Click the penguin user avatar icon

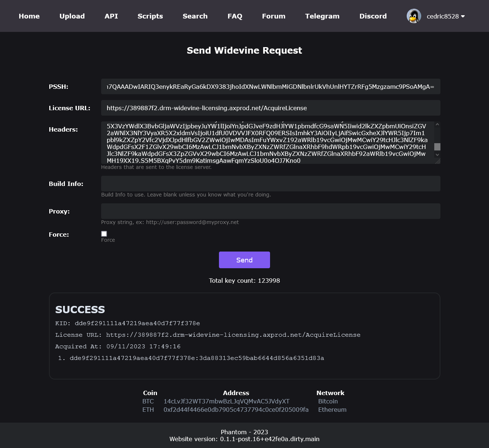tap(414, 16)
